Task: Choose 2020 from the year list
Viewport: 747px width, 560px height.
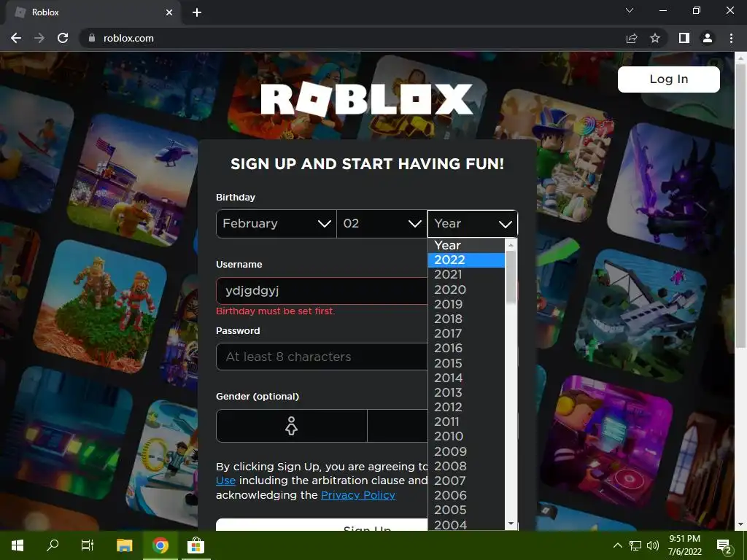Action: point(466,289)
